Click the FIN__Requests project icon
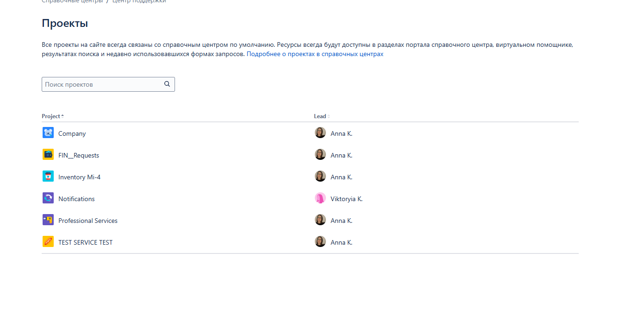This screenshot has height=310, width=644. coord(48,155)
